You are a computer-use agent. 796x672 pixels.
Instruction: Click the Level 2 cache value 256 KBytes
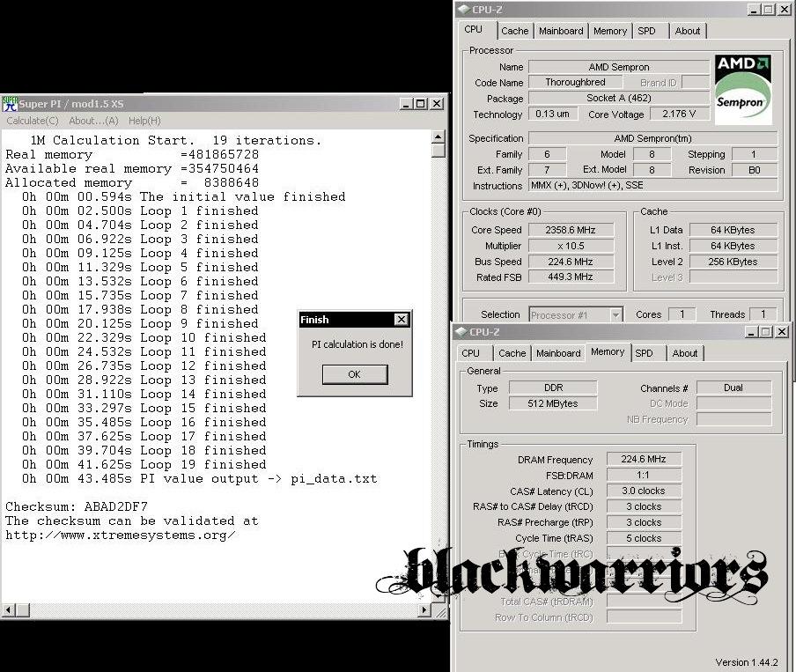(733, 262)
